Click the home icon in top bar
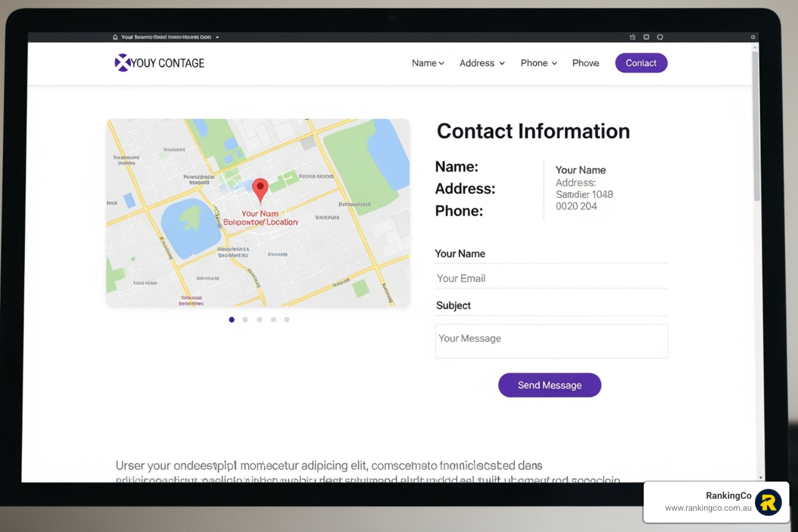Screen dimensions: 798x532 (x=115, y=37)
